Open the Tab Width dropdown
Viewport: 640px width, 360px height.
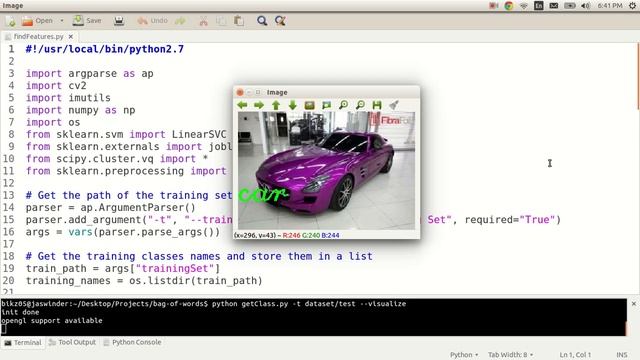pos(511,355)
